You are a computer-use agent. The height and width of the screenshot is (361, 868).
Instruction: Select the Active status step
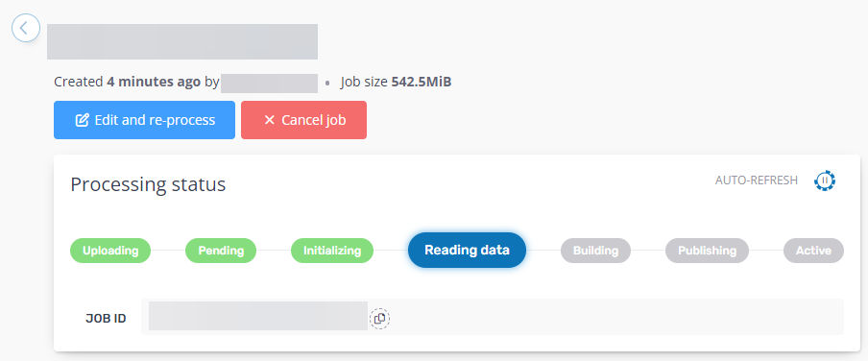(813, 251)
